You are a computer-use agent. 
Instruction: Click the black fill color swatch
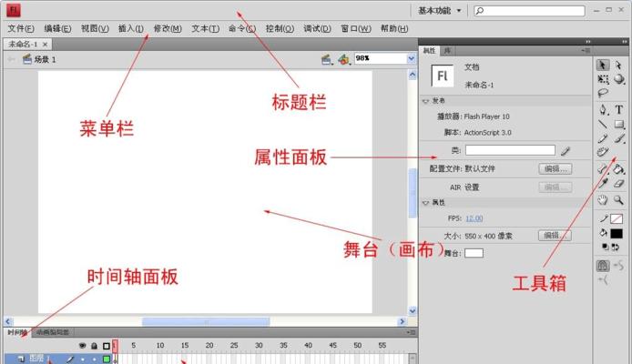click(x=617, y=234)
